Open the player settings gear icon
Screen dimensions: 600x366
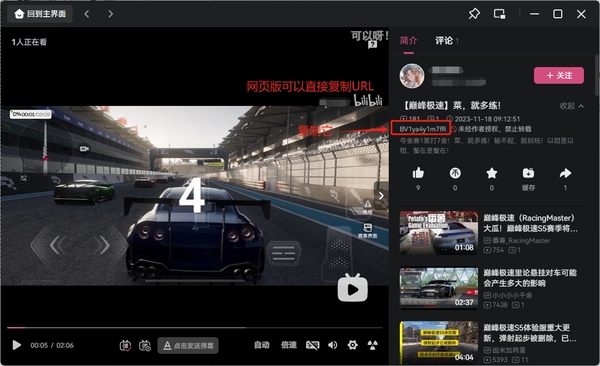tap(352, 345)
